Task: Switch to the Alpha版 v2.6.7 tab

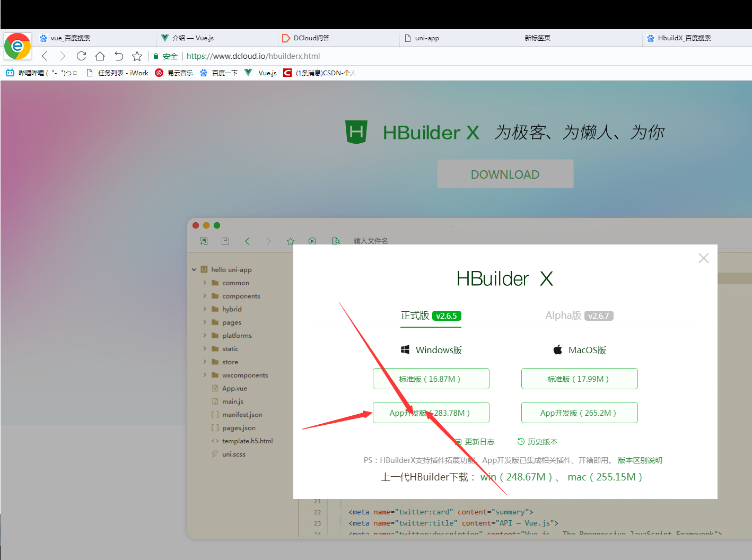Action: click(579, 315)
